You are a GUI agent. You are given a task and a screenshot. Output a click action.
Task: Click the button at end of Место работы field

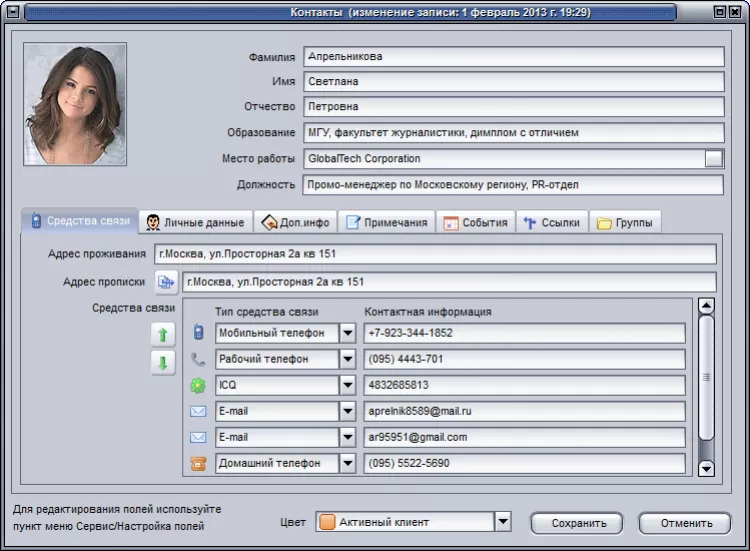point(713,159)
